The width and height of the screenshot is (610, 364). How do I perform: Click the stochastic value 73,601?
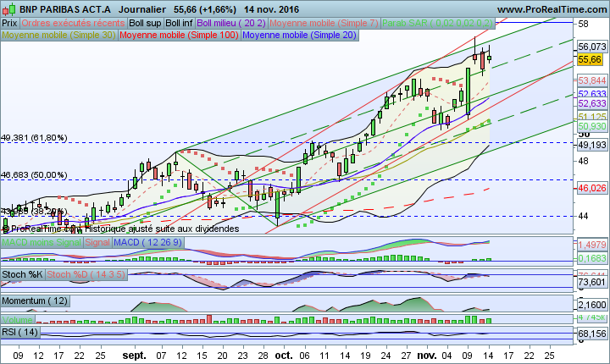[x=591, y=282]
